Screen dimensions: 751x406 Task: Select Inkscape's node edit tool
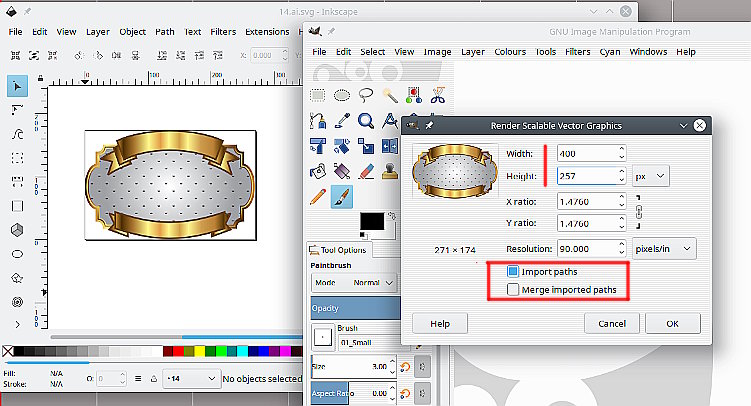pyautogui.click(x=17, y=110)
